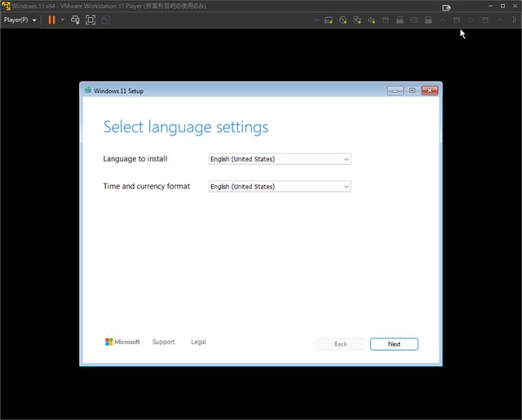Viewport: 522px width, 420px height.
Task: Click the printer device icon in toolbar
Action: point(400,20)
